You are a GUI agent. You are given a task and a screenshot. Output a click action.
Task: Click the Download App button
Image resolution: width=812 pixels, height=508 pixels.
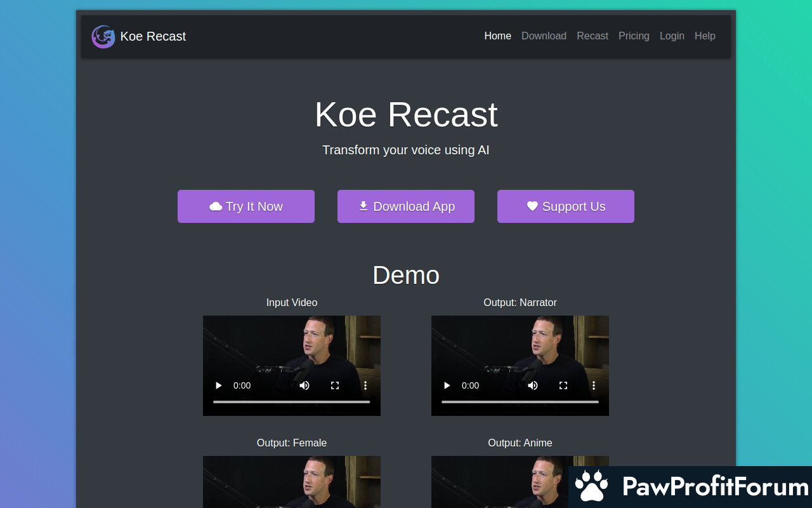(x=406, y=206)
